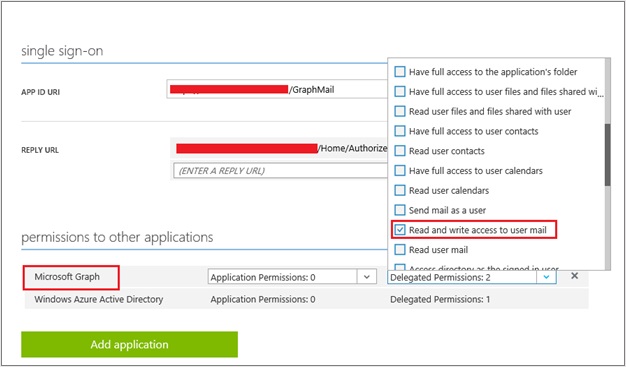Check 'Read user files and files shared with user'
Viewport: 626px width, 367px height.
pyautogui.click(x=400, y=111)
